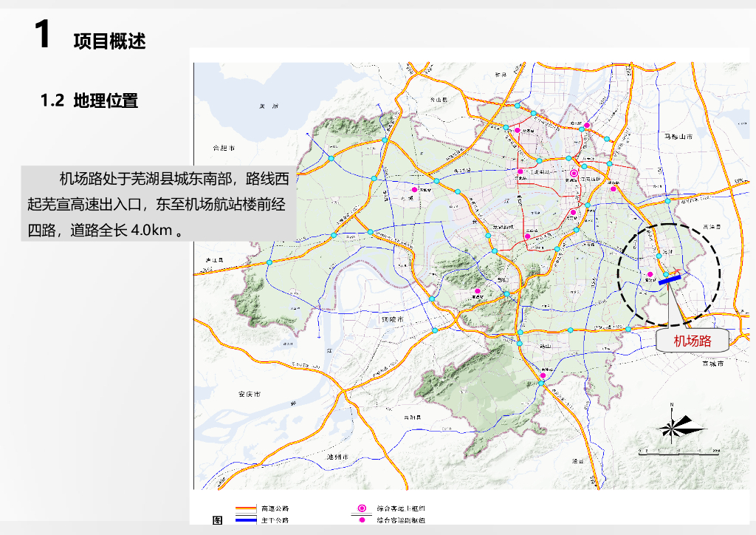Click the orange 高速公路 legend line

(244, 508)
